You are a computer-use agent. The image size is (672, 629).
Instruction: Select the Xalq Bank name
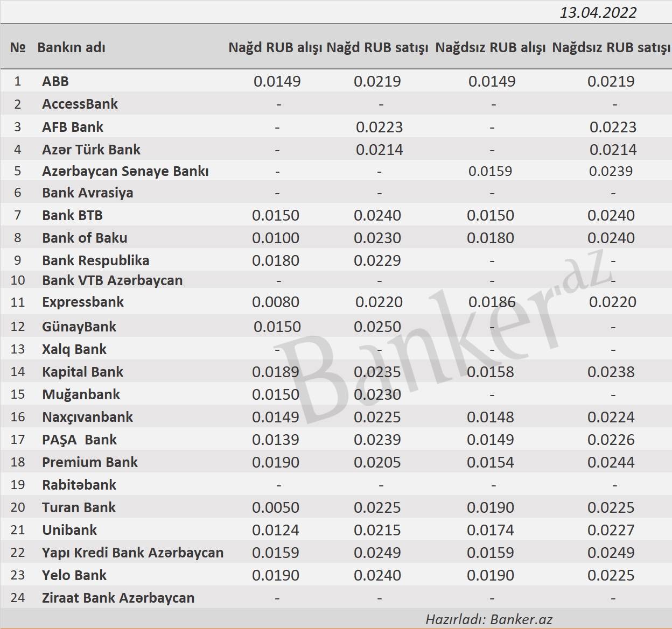click(x=74, y=349)
